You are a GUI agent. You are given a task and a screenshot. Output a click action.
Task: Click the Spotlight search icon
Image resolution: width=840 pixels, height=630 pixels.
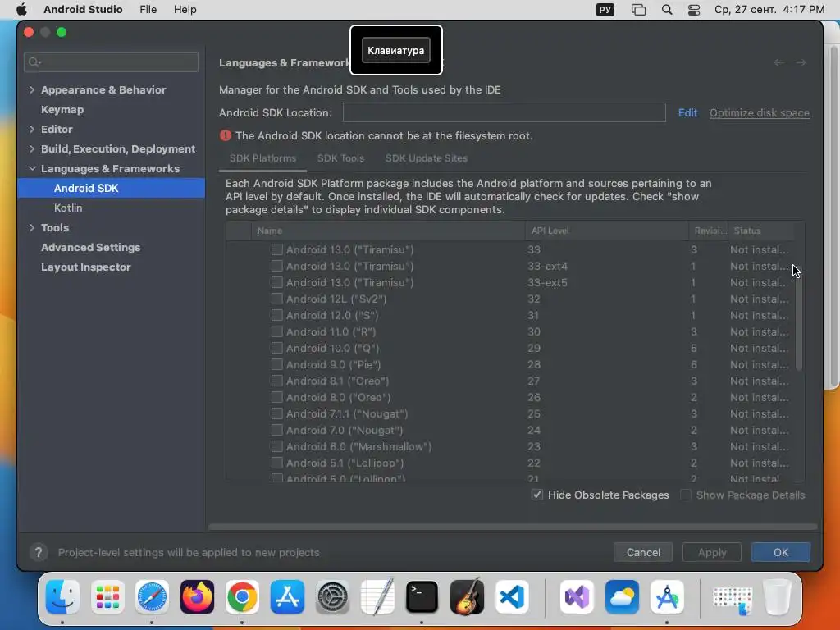pos(667,10)
